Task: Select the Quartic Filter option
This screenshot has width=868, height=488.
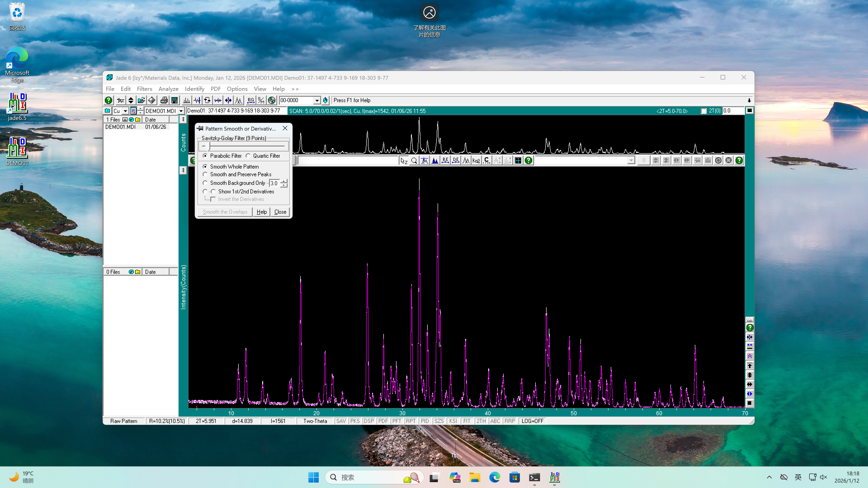Action: click(x=248, y=156)
